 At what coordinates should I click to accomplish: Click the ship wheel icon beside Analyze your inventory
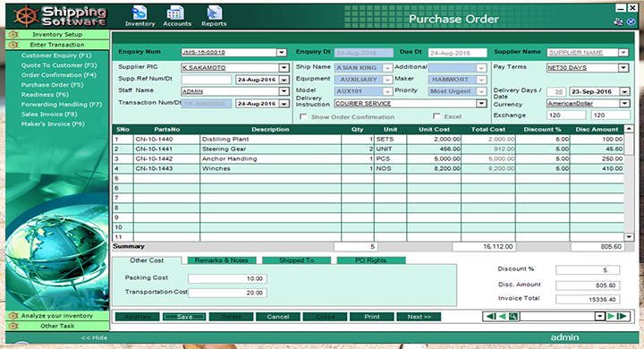13,316
